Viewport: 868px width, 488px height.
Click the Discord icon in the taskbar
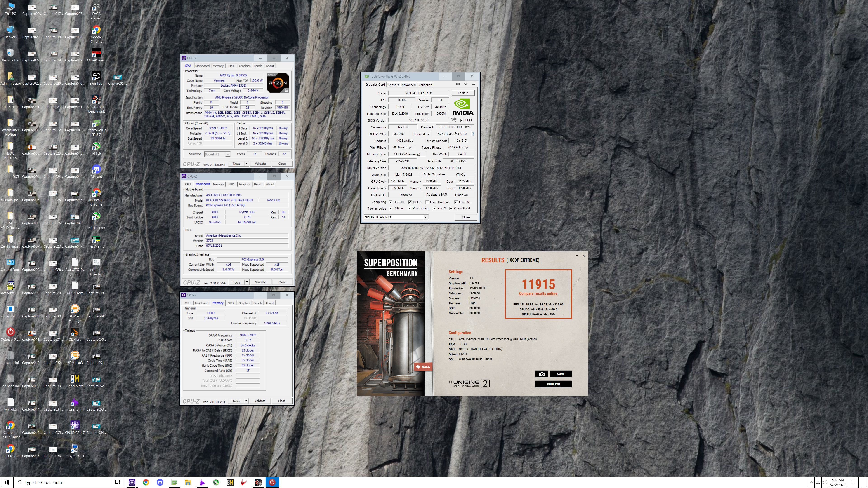pyautogui.click(x=160, y=482)
